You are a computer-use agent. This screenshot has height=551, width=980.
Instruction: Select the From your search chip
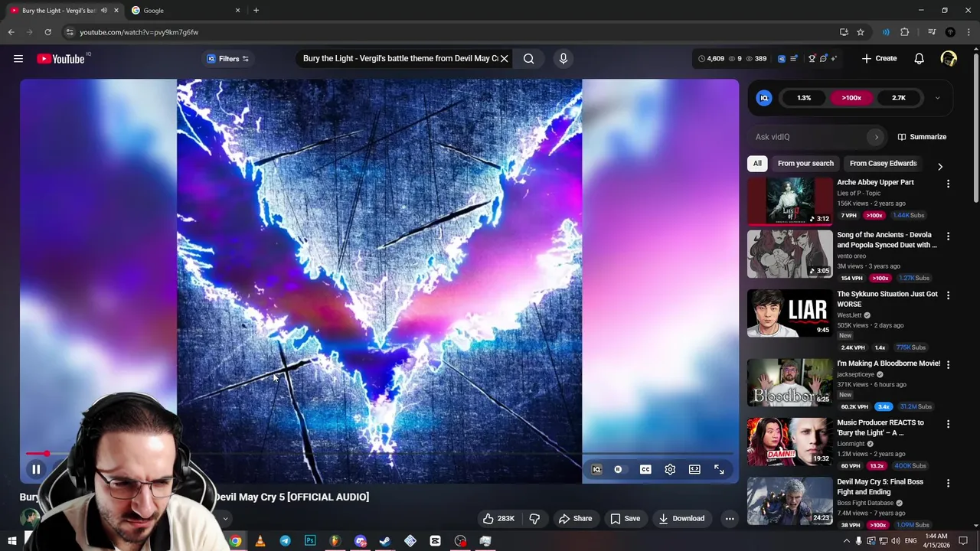tap(805, 163)
